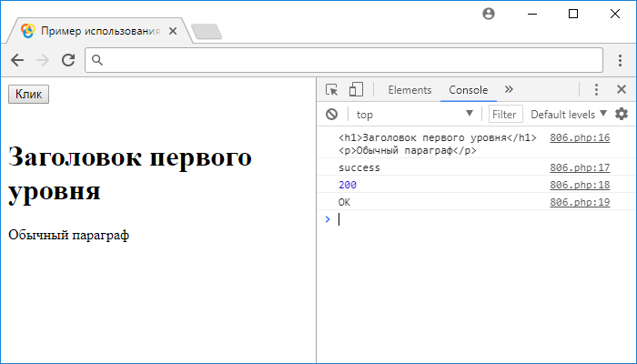
Task: Open the user profile icon
Action: [489, 14]
